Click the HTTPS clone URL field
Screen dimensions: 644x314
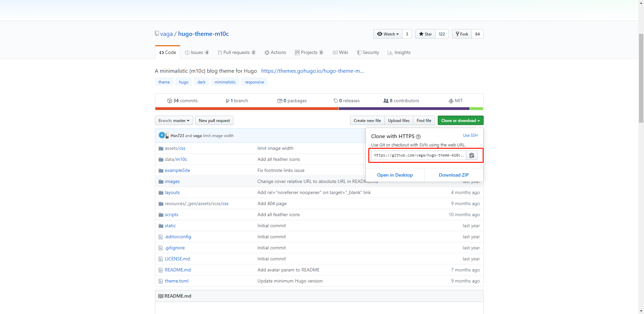click(x=419, y=155)
